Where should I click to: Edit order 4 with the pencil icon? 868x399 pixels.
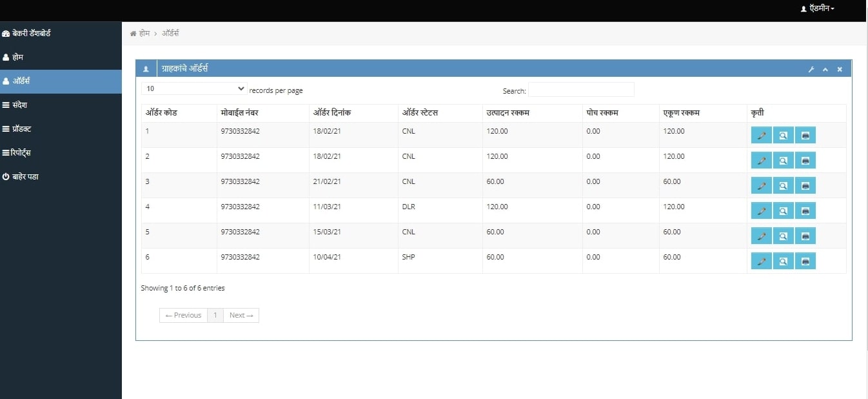[x=761, y=211]
